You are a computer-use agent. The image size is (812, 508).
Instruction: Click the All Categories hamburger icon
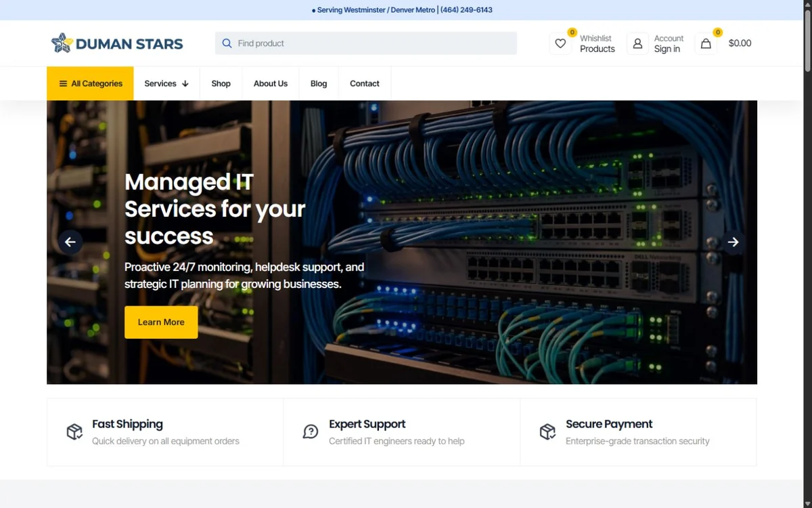click(x=63, y=84)
